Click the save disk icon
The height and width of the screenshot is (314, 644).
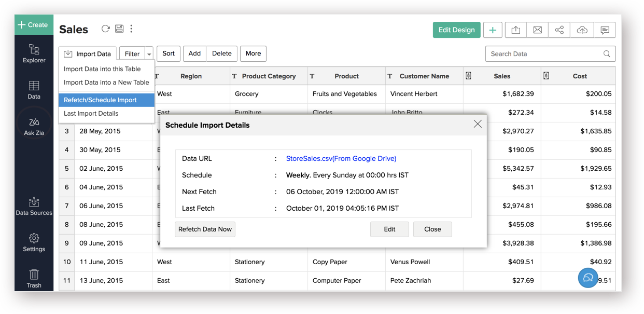pyautogui.click(x=119, y=29)
